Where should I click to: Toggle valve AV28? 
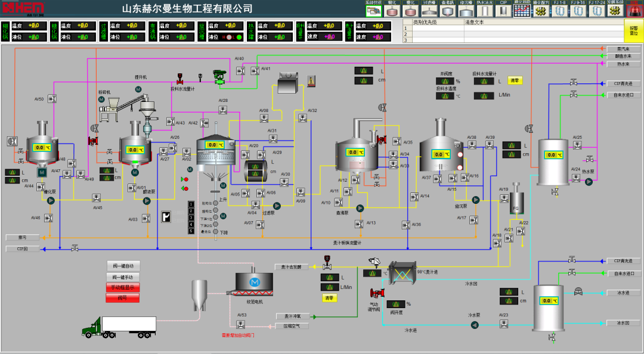click(x=222, y=110)
